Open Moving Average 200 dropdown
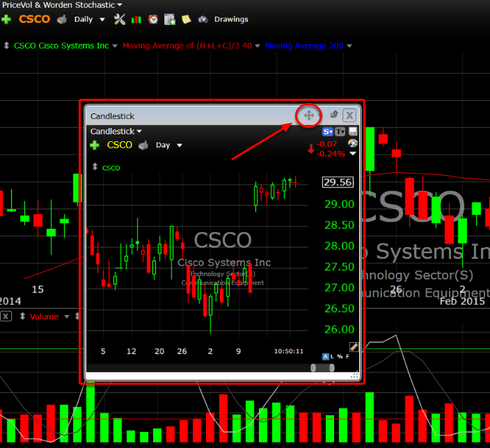This screenshot has height=448, width=490. click(349, 46)
